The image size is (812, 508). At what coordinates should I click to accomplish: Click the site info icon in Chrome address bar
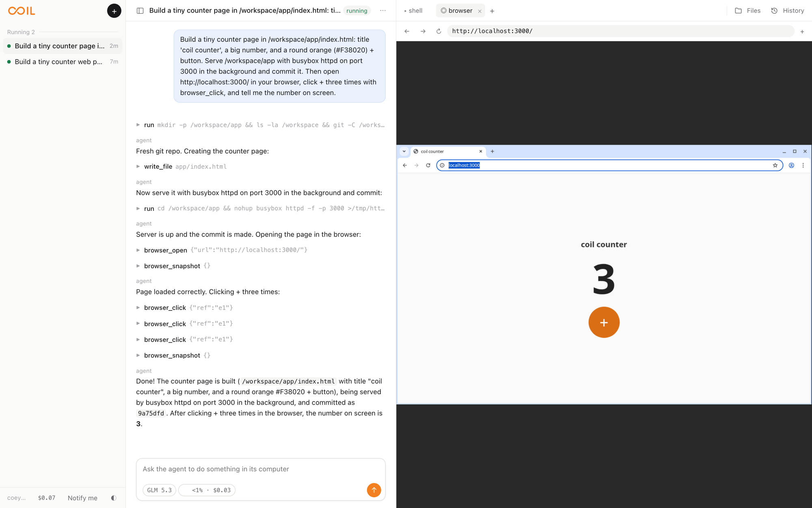click(442, 165)
